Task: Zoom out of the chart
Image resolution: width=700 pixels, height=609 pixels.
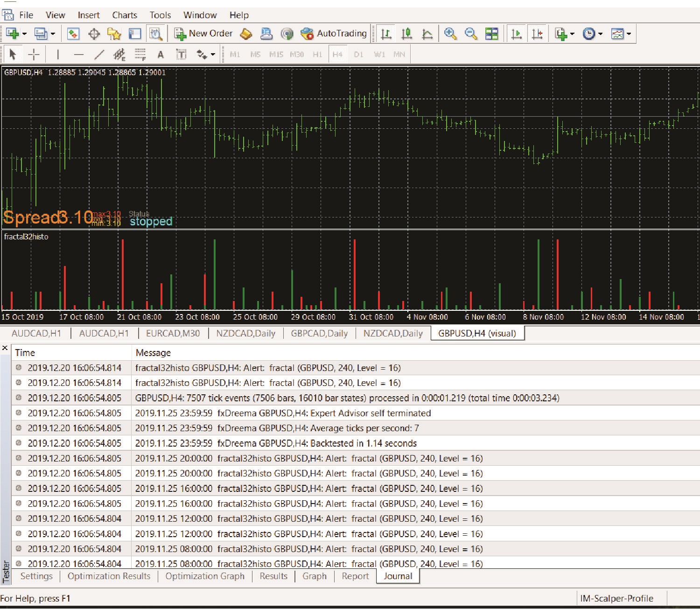Action: coord(471,34)
